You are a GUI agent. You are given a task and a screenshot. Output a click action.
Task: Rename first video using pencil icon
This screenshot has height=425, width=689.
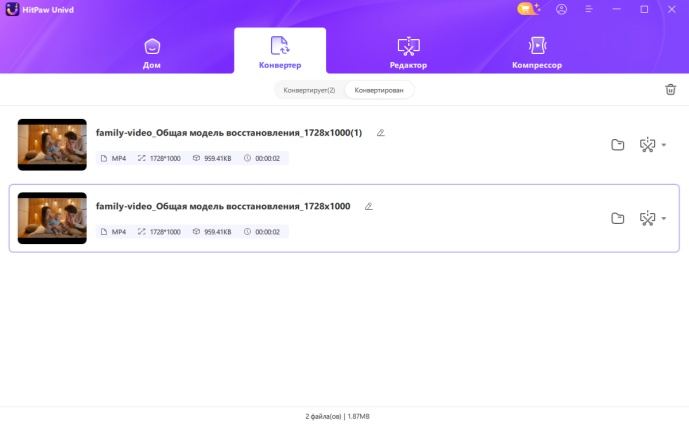380,133
